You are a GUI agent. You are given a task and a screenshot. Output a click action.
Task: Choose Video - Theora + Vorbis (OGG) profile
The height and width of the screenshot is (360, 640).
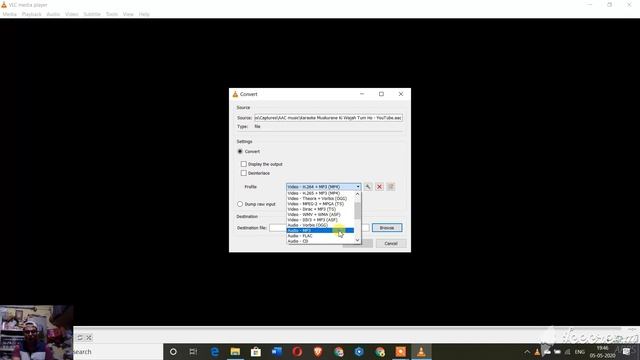[x=320, y=199]
